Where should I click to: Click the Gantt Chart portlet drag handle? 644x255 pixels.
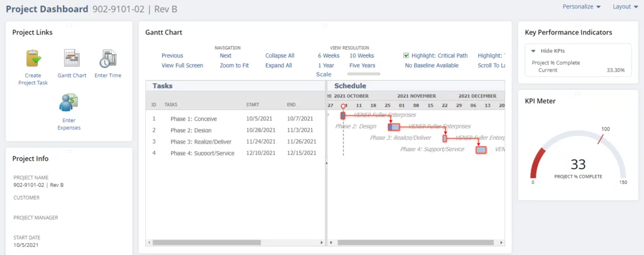tap(325, 25)
